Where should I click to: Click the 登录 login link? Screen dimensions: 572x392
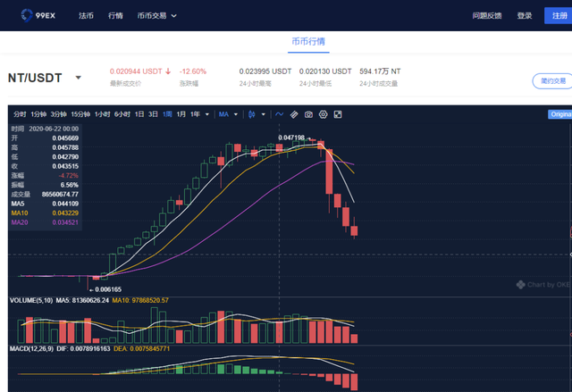tap(525, 16)
